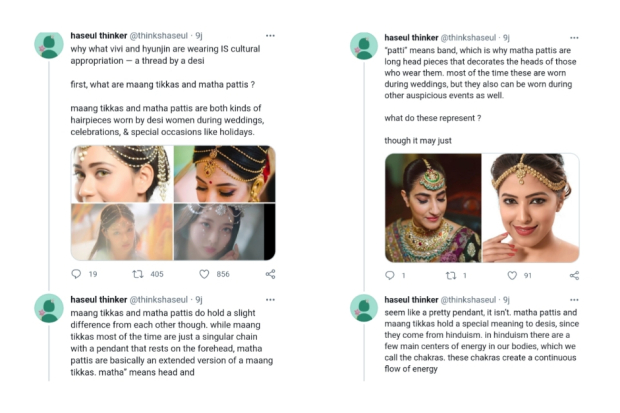Reply to the 'patti means band' tweet
620x413 pixels.
coord(391,275)
